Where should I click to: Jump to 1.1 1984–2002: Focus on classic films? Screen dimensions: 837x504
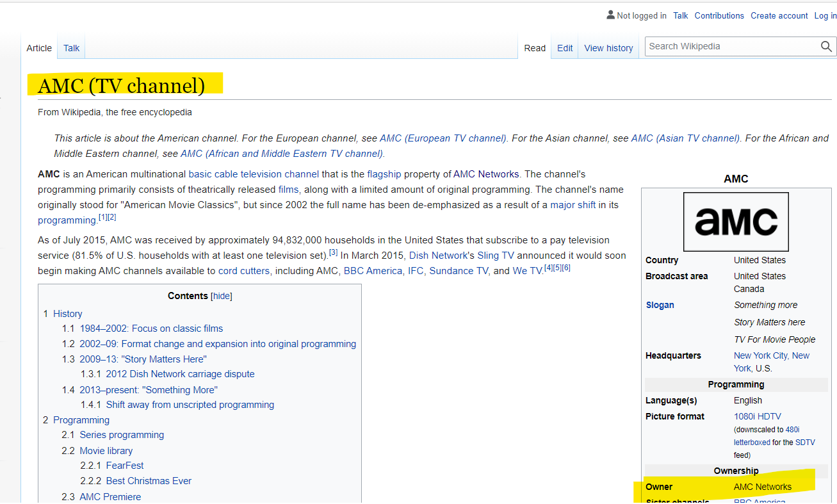(x=142, y=329)
